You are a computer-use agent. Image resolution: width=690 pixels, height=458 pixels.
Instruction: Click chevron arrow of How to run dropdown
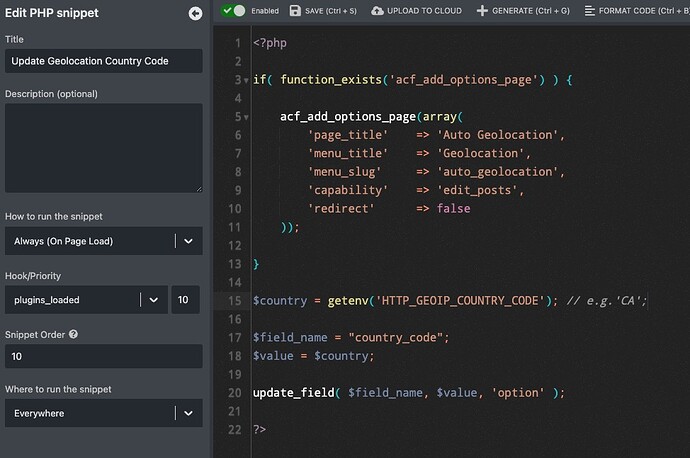(x=188, y=241)
